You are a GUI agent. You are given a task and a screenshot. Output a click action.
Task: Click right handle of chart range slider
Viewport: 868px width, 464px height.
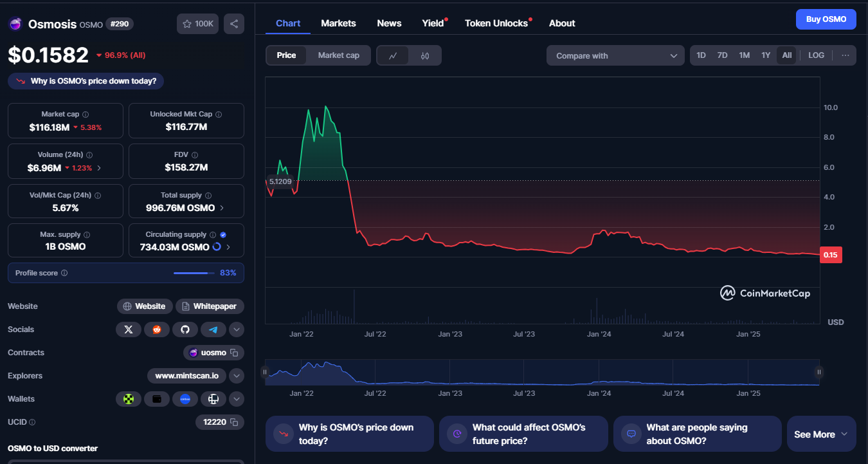(818, 371)
